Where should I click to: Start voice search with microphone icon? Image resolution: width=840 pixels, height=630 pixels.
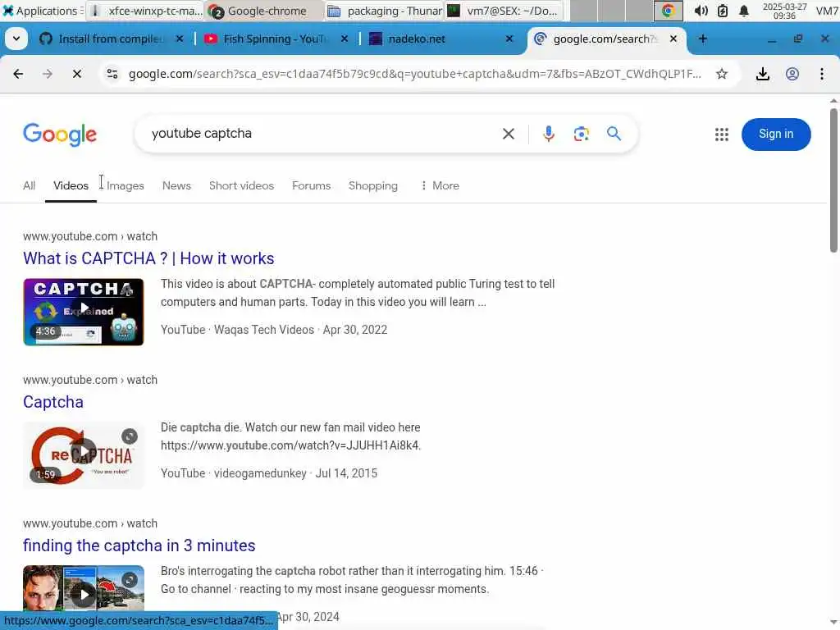click(x=548, y=134)
